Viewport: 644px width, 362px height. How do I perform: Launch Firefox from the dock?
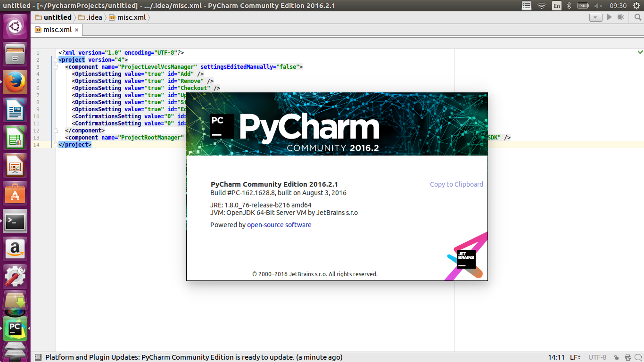pos(16,82)
